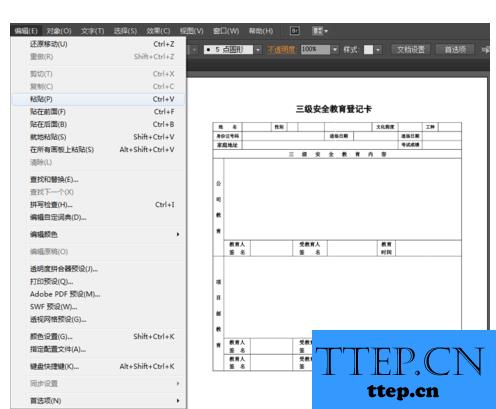Viewport: 496px width, 409px height.
Task: Select Paste in Front (Ctrl+F)
Action: (98, 112)
